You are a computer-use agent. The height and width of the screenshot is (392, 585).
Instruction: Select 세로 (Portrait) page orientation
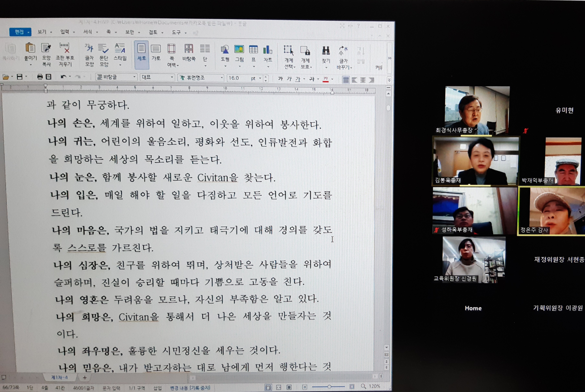[x=142, y=55]
